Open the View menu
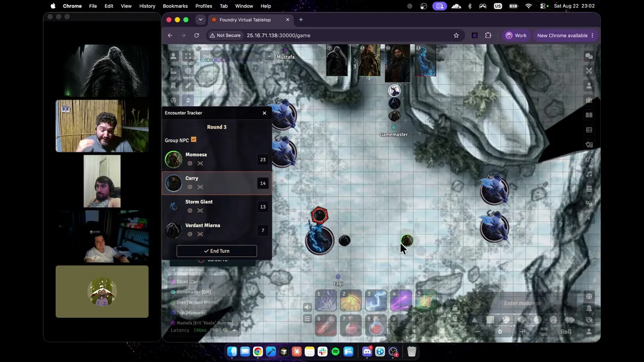The image size is (644, 362). pos(126,6)
